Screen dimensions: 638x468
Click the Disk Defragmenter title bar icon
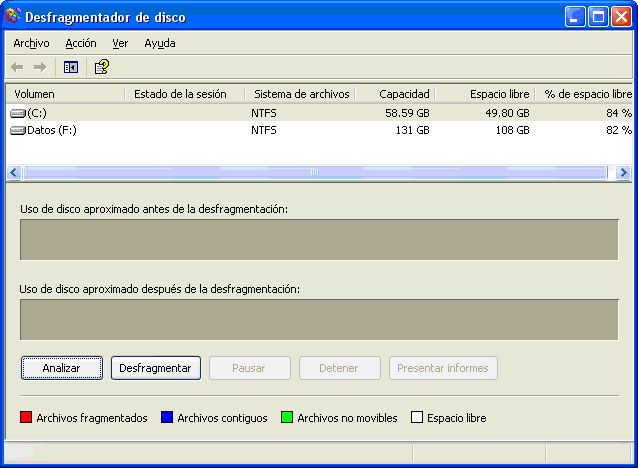pyautogui.click(x=13, y=17)
